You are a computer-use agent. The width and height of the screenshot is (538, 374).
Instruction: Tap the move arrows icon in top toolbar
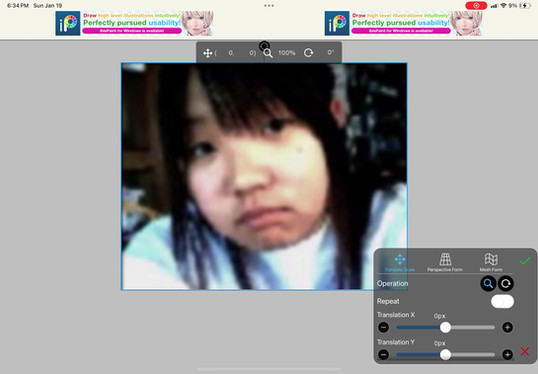coord(207,53)
